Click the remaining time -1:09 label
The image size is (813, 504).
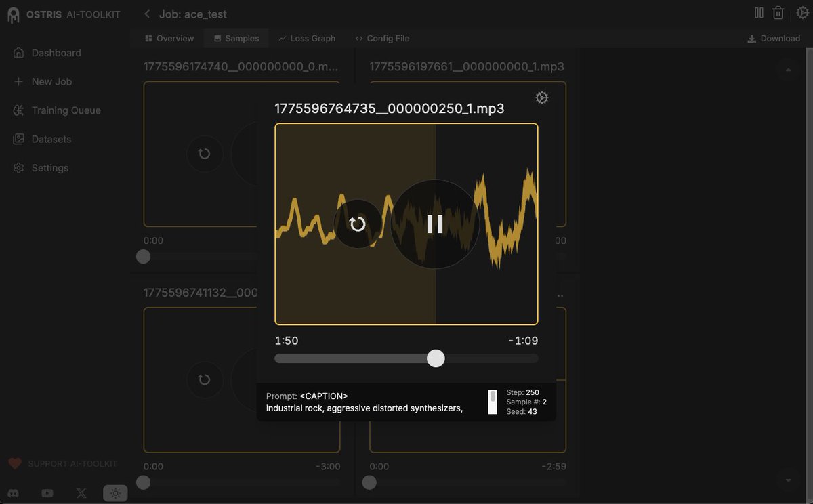pyautogui.click(x=523, y=341)
